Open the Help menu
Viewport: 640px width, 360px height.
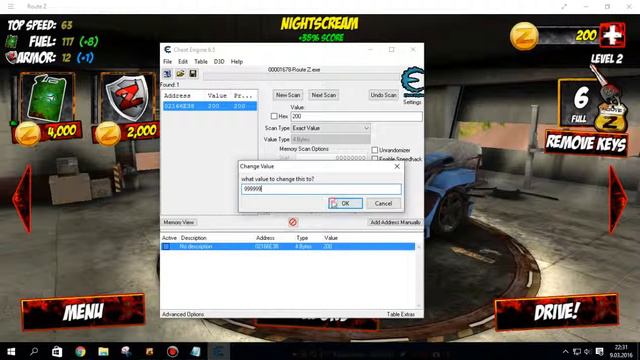(237, 62)
